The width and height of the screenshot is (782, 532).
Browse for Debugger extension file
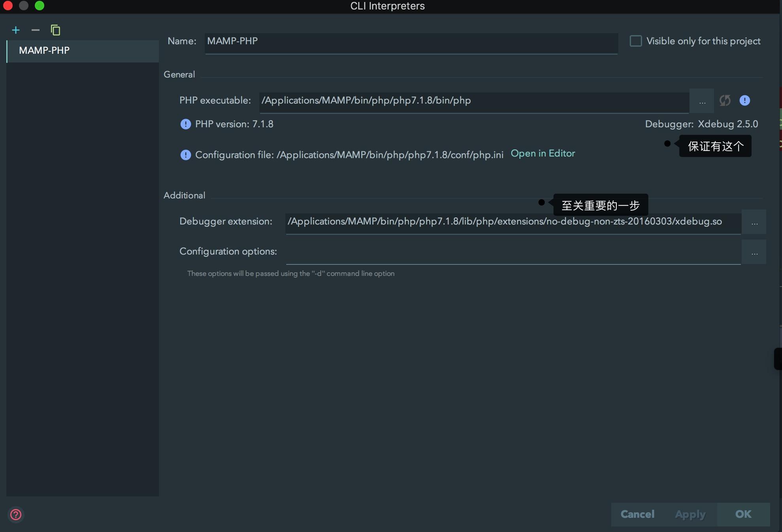[754, 222]
